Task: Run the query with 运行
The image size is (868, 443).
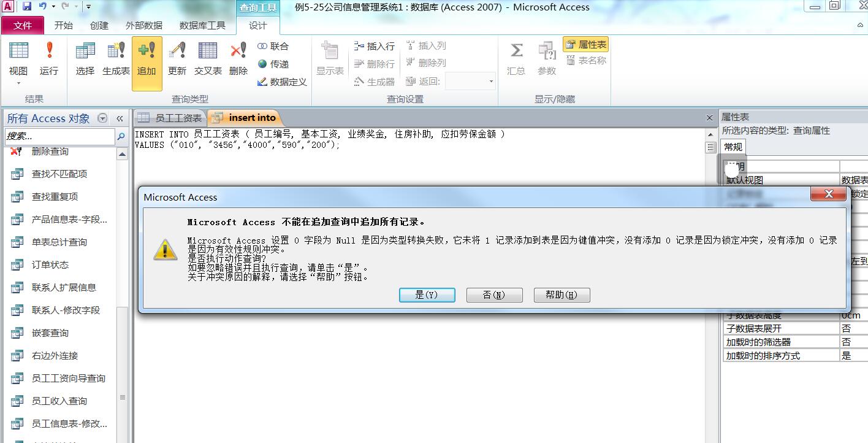Action: coord(49,60)
